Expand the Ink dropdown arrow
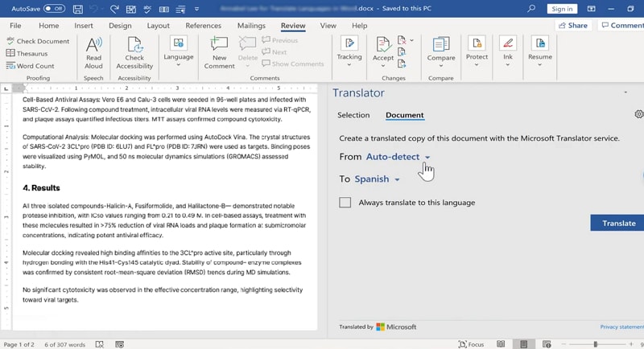 point(508,65)
